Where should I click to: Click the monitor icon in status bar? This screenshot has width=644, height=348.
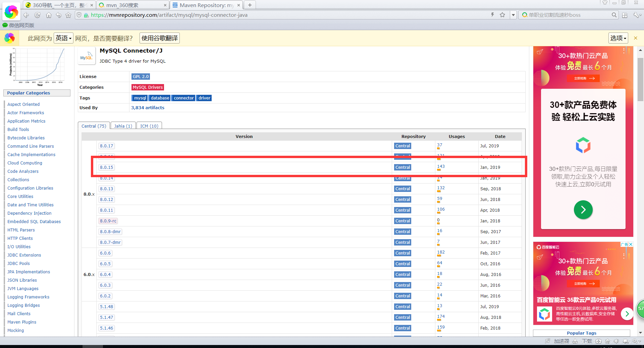coord(625,341)
